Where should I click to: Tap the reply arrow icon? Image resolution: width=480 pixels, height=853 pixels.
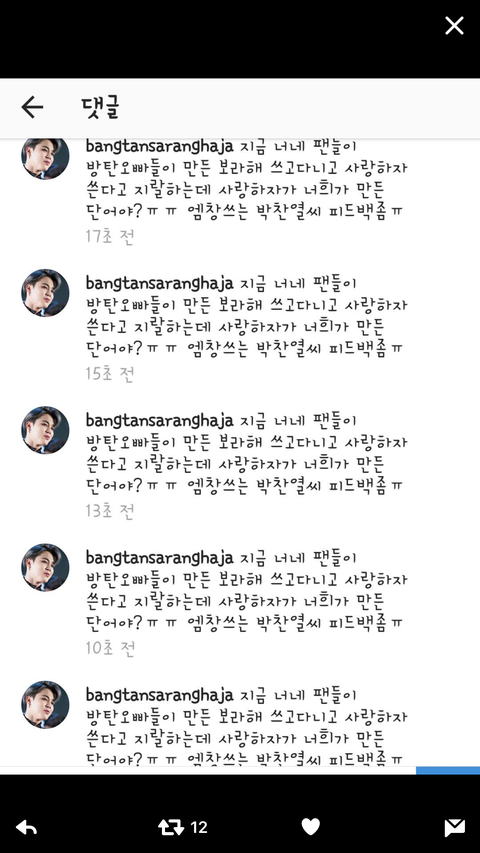(x=26, y=827)
